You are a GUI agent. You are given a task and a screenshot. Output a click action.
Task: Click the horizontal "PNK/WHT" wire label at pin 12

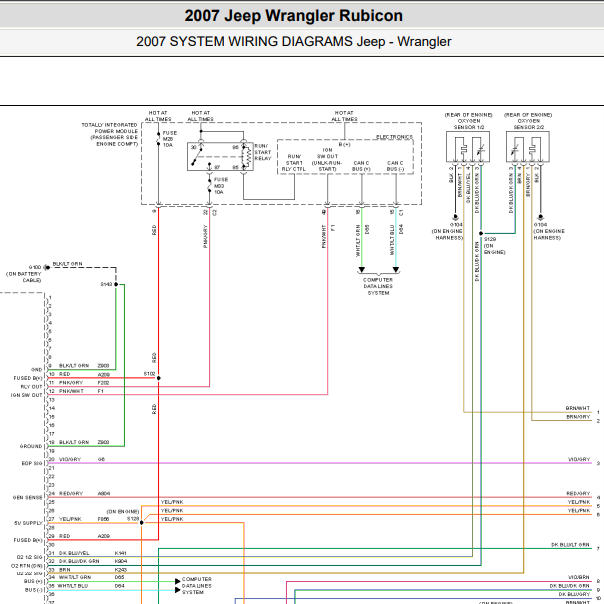point(71,391)
